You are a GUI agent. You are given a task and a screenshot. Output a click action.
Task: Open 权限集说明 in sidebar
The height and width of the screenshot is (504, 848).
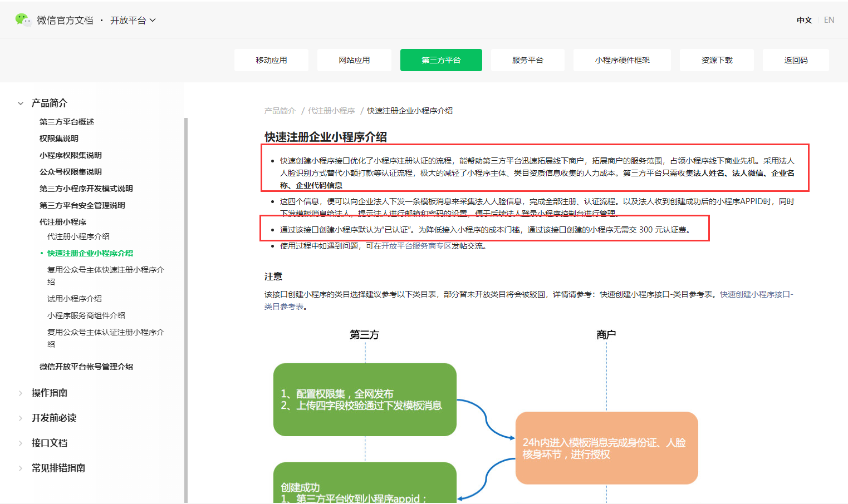59,139
